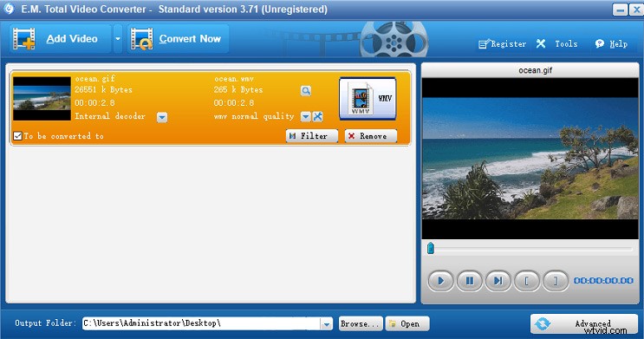
Task: Expand the Output Folder path dropdown
Action: [x=327, y=323]
